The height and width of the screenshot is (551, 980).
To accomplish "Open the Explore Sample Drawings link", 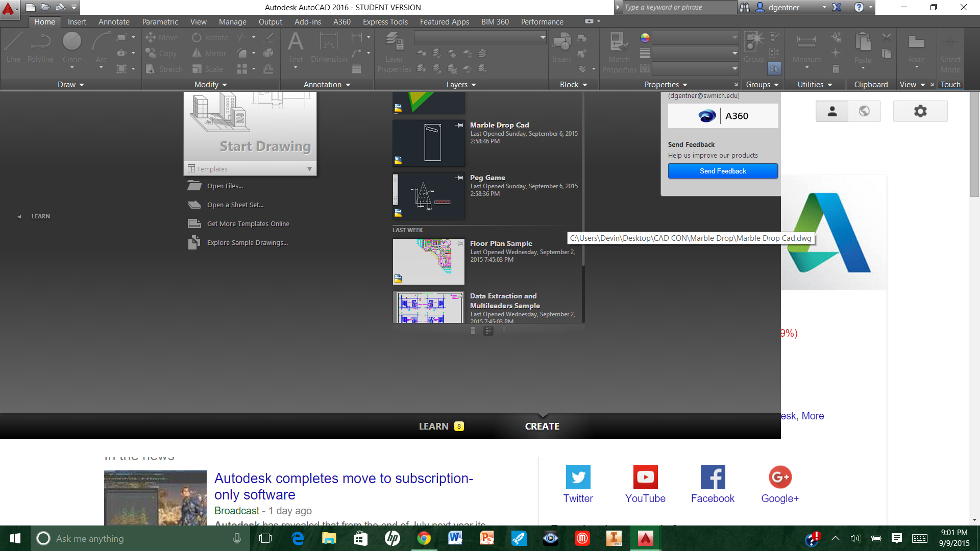I will (247, 242).
